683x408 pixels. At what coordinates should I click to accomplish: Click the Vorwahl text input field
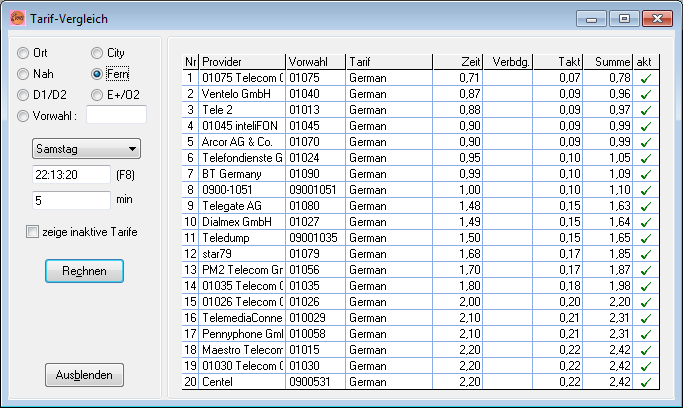click(116, 115)
